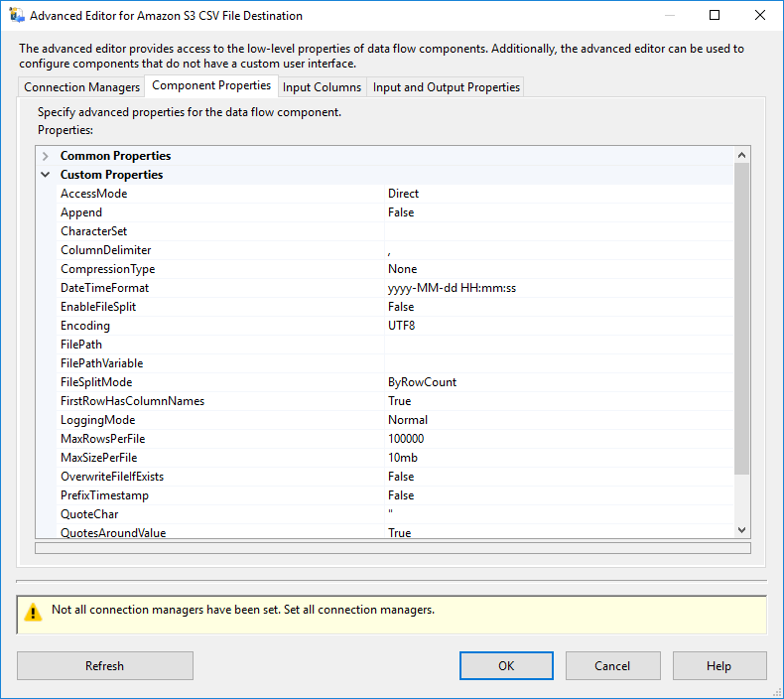784x699 pixels.
Task: Maximize the Advanced Editor window
Action: [x=715, y=15]
